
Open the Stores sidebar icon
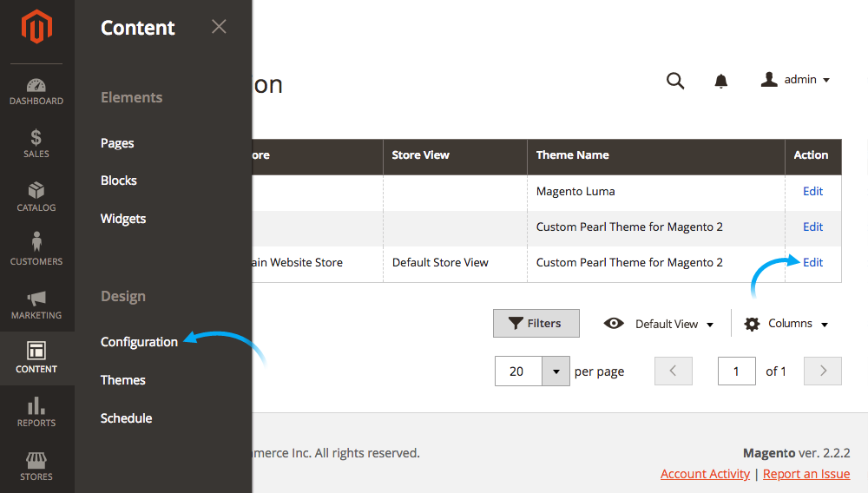pos(36,466)
